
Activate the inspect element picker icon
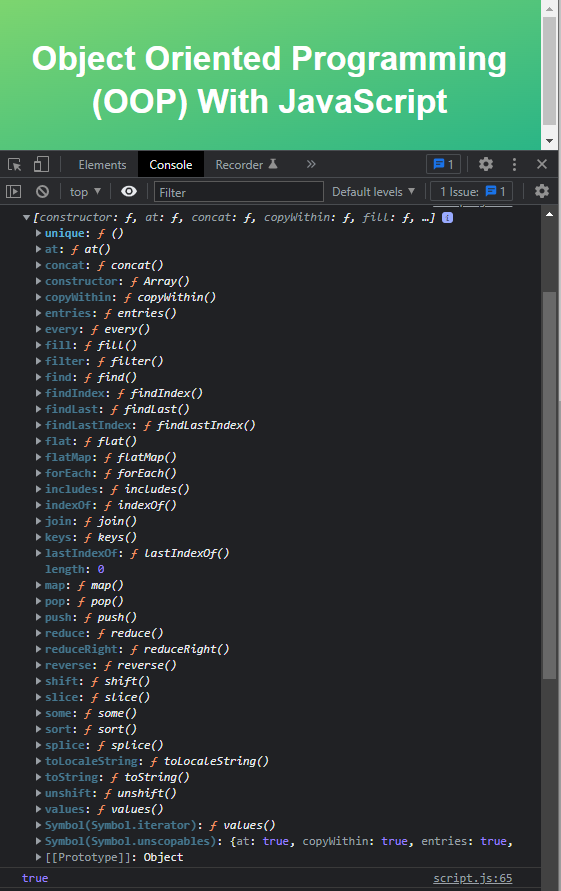[14, 165]
